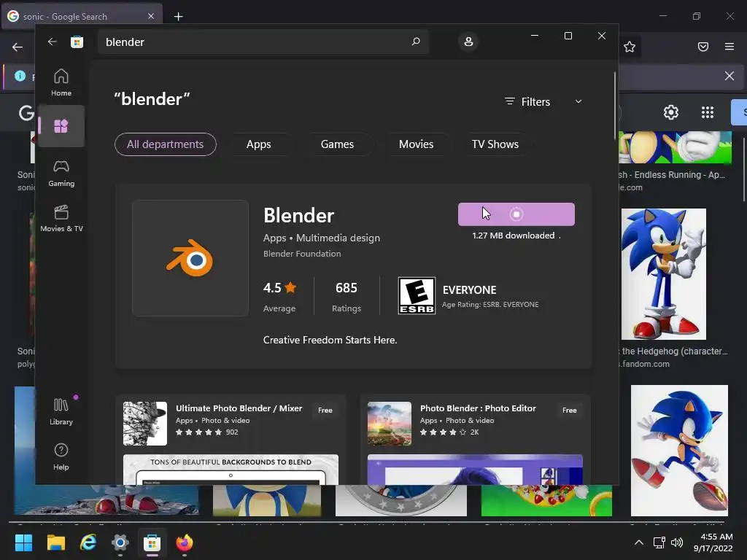The height and width of the screenshot is (560, 747).
Task: Click the 685 Ratings count
Action: click(x=347, y=297)
